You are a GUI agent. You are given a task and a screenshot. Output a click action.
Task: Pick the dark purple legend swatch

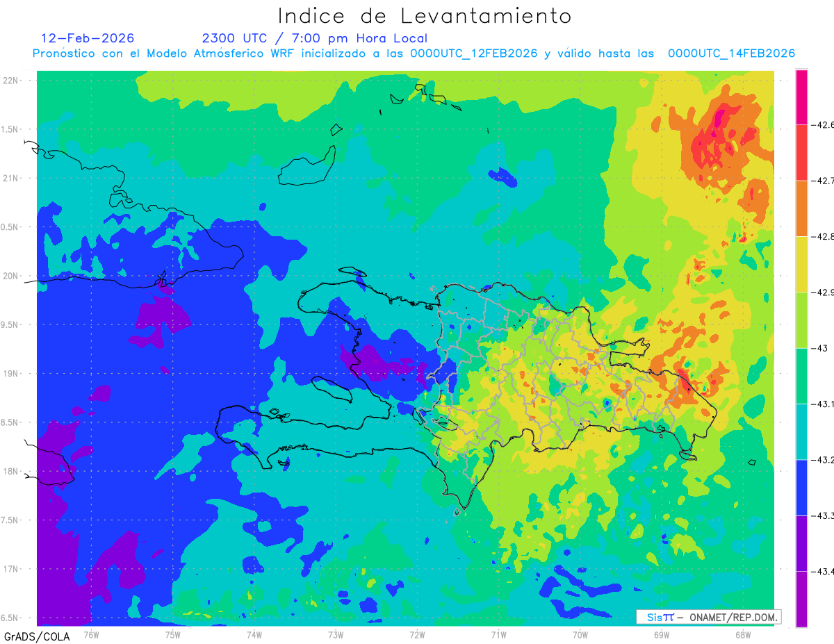coord(801,543)
